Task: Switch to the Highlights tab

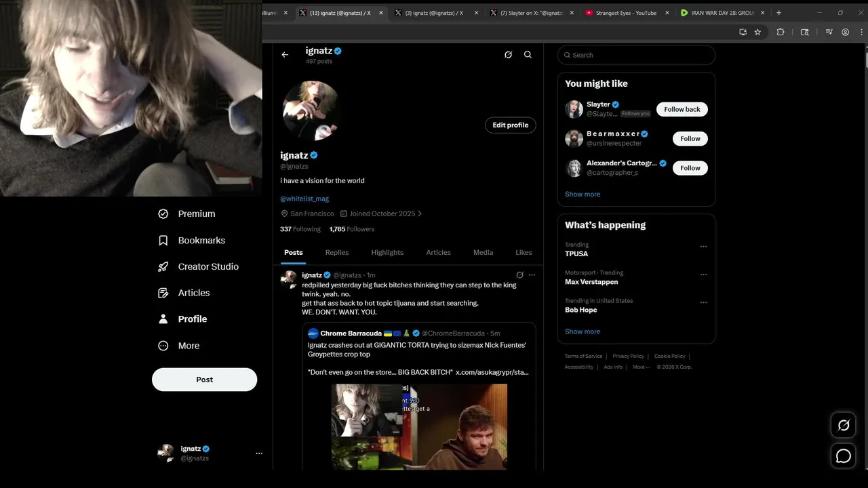Action: pos(387,252)
